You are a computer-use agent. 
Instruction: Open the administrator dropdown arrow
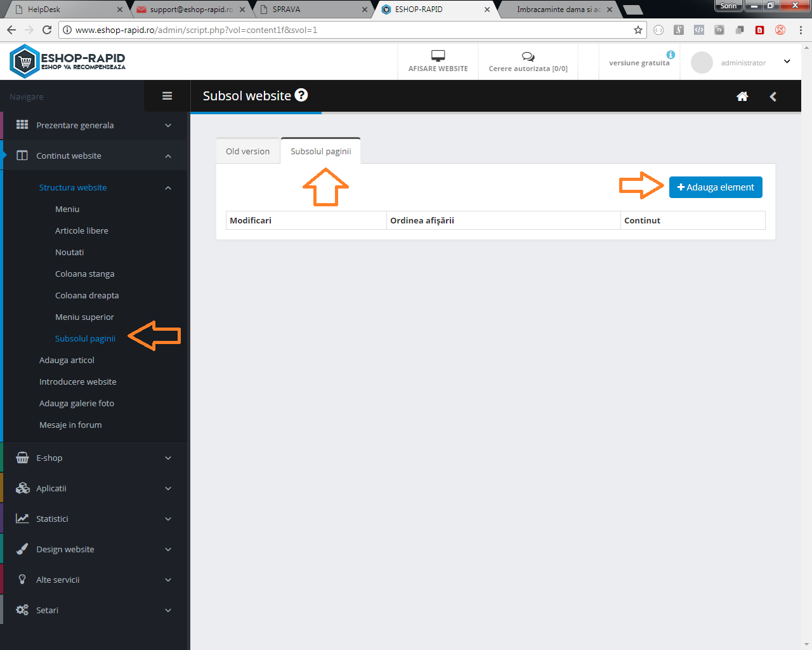point(787,62)
